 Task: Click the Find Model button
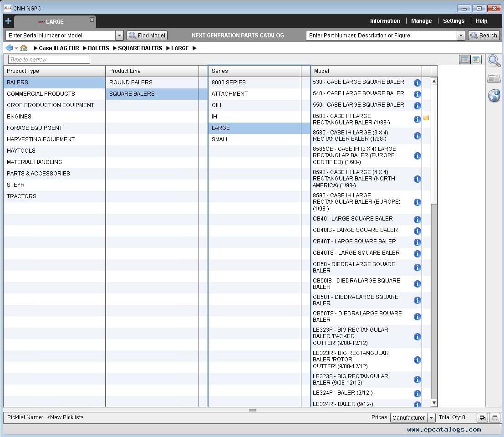pyautogui.click(x=147, y=36)
